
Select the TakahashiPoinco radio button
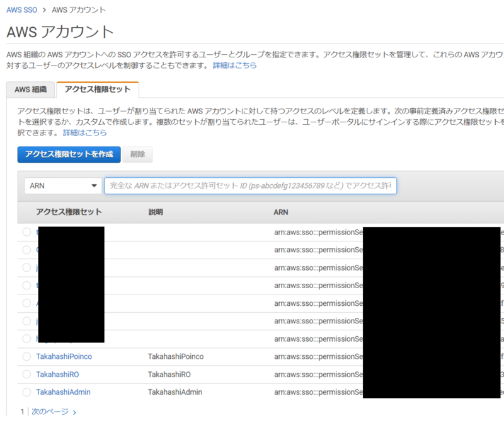(x=26, y=356)
